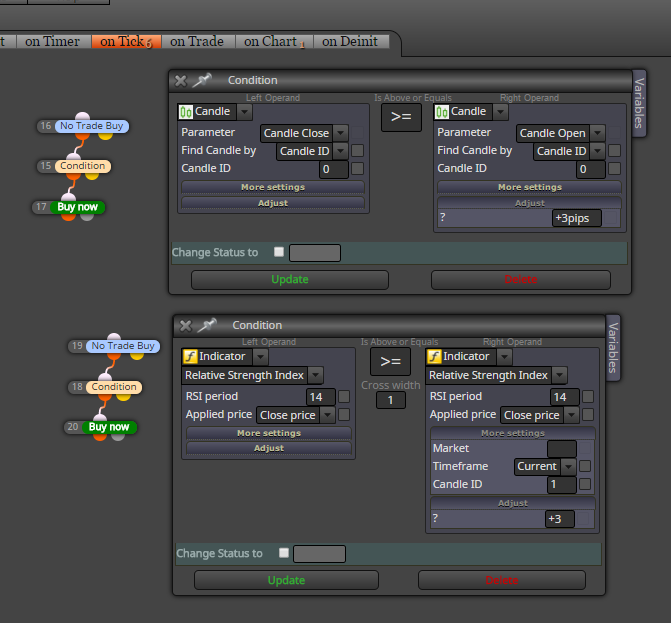Viewport: 671px width, 623px height.
Task: Close the lower Condition panel with X icon
Action: 185,326
